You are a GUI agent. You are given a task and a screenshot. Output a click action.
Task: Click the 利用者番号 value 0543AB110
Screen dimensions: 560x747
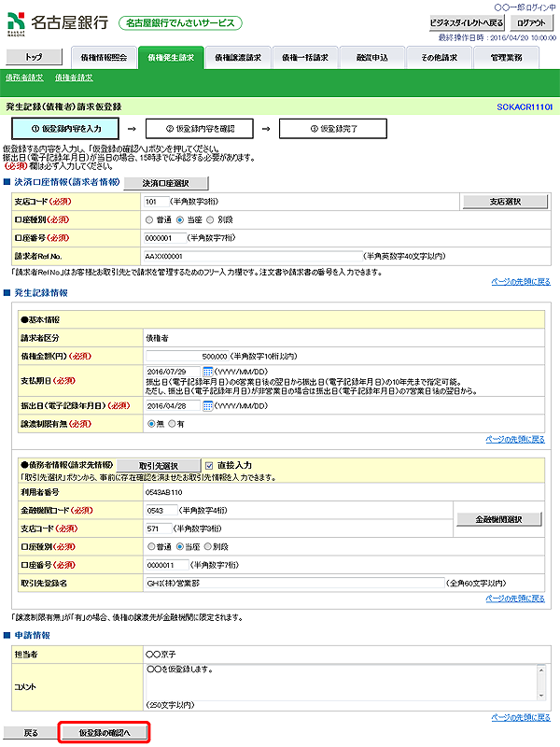coord(164,492)
